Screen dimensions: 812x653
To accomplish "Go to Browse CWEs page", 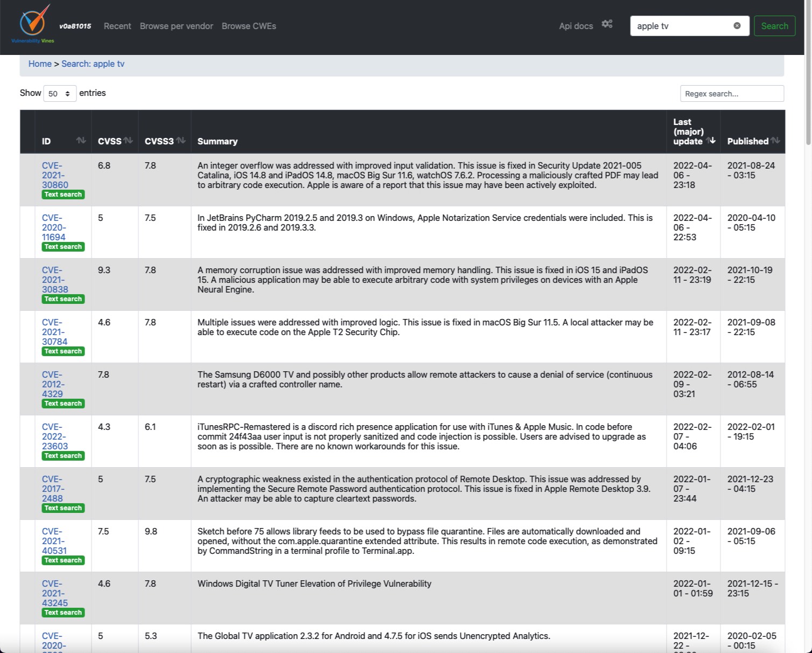I will [249, 26].
